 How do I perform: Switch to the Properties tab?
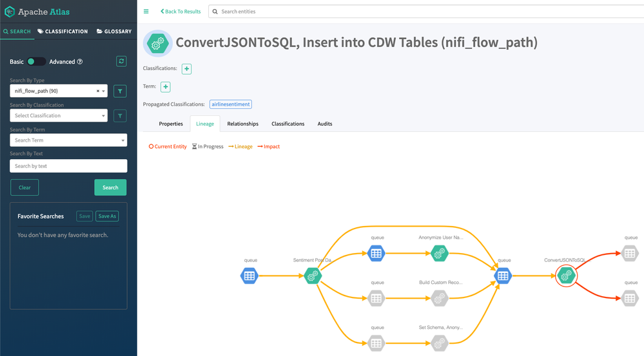(171, 124)
